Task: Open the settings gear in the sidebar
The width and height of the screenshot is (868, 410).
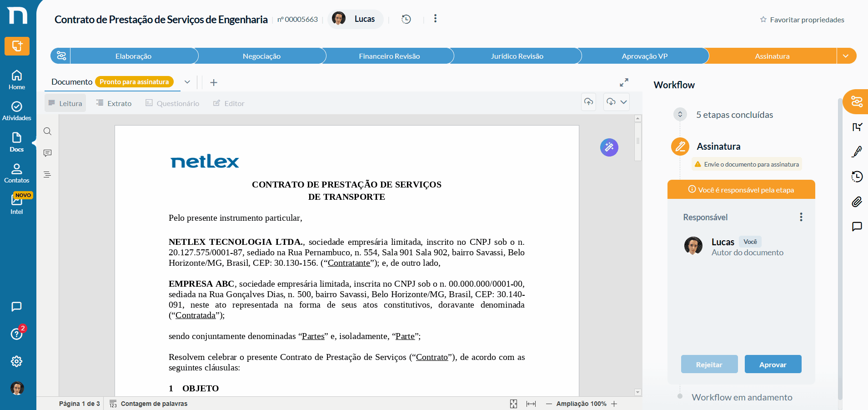Action: pos(17,361)
